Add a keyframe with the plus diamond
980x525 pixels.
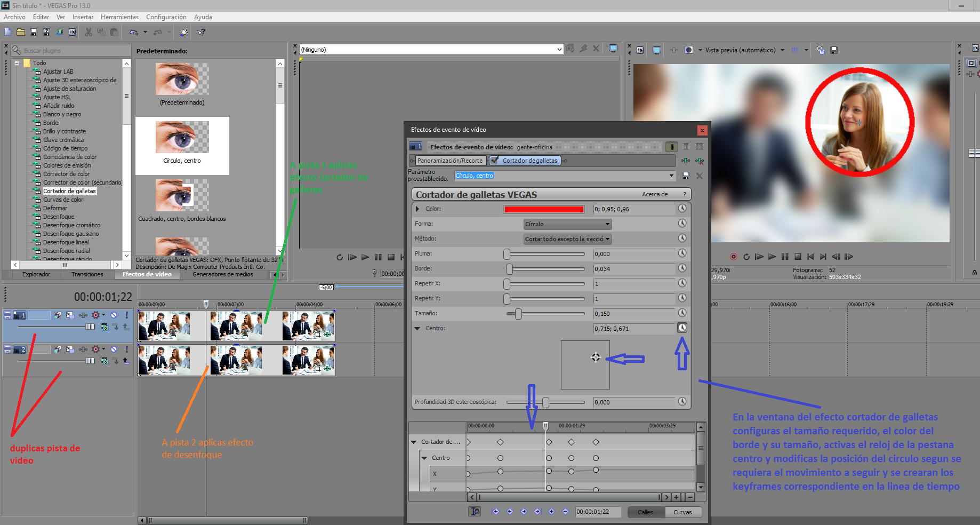pyautogui.click(x=551, y=512)
